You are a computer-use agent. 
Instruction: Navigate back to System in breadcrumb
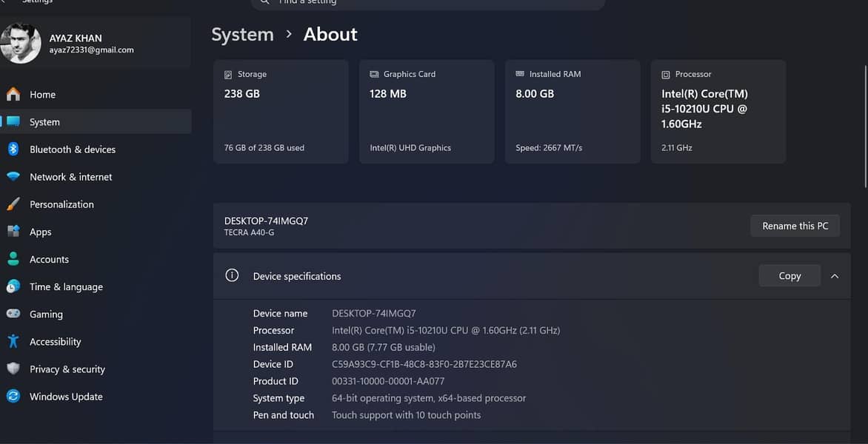click(242, 34)
